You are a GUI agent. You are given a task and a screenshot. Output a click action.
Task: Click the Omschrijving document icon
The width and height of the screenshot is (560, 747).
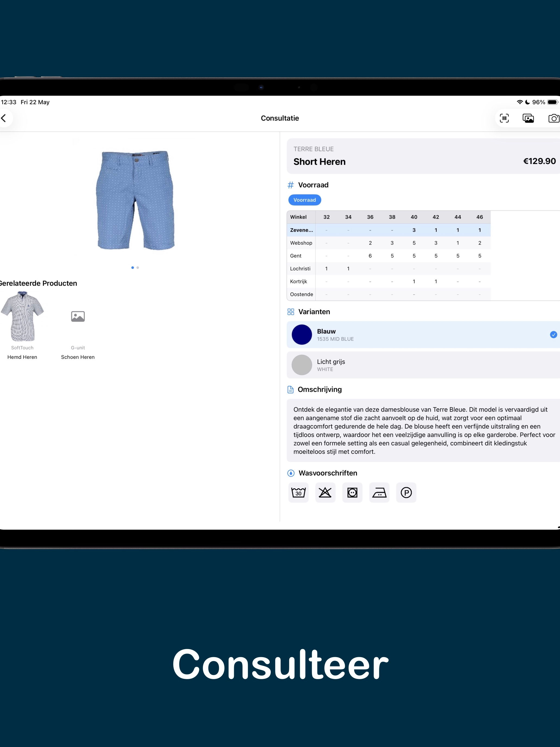(290, 390)
